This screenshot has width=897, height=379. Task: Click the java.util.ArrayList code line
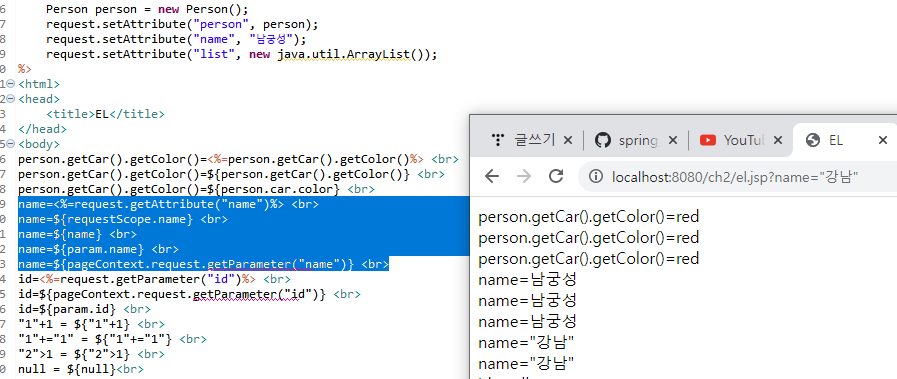(241, 54)
